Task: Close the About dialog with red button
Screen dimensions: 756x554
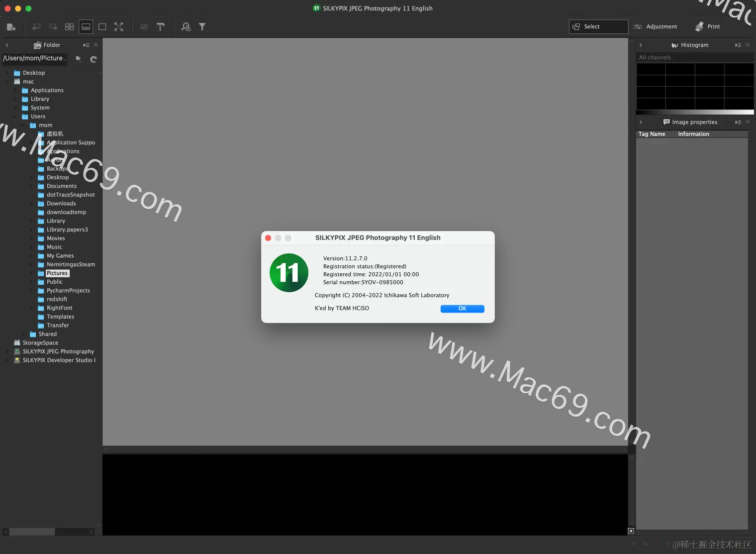Action: (x=268, y=238)
